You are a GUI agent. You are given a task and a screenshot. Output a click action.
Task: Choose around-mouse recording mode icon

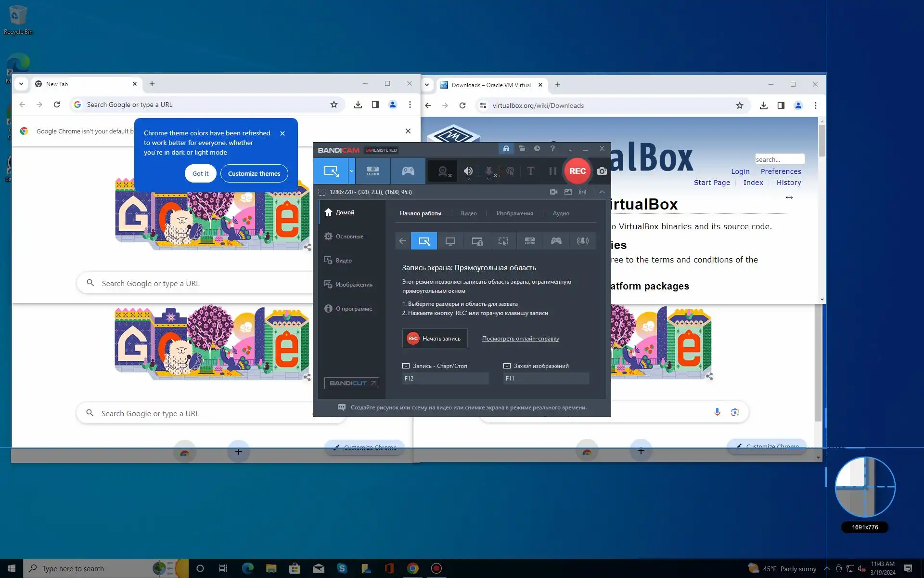[503, 241]
